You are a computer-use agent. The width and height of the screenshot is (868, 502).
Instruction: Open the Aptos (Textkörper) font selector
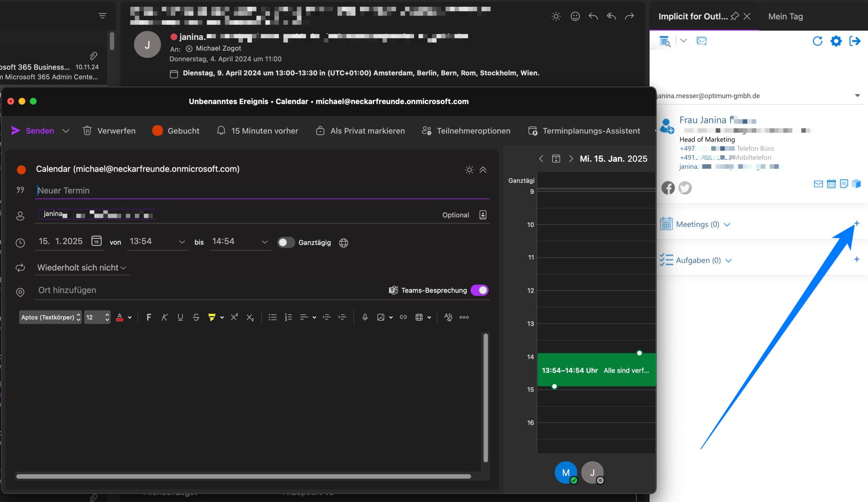pos(50,317)
